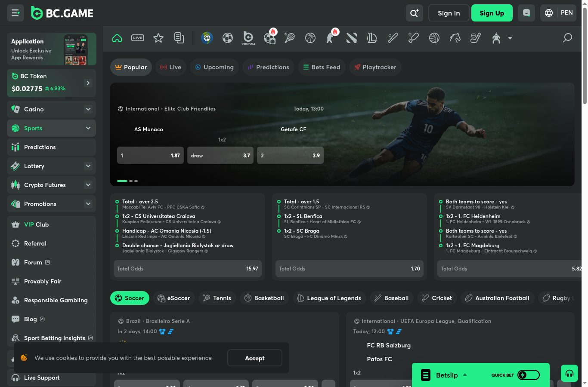Open Provably Fair in the sidebar
588x387 pixels.
pyautogui.click(x=51, y=281)
